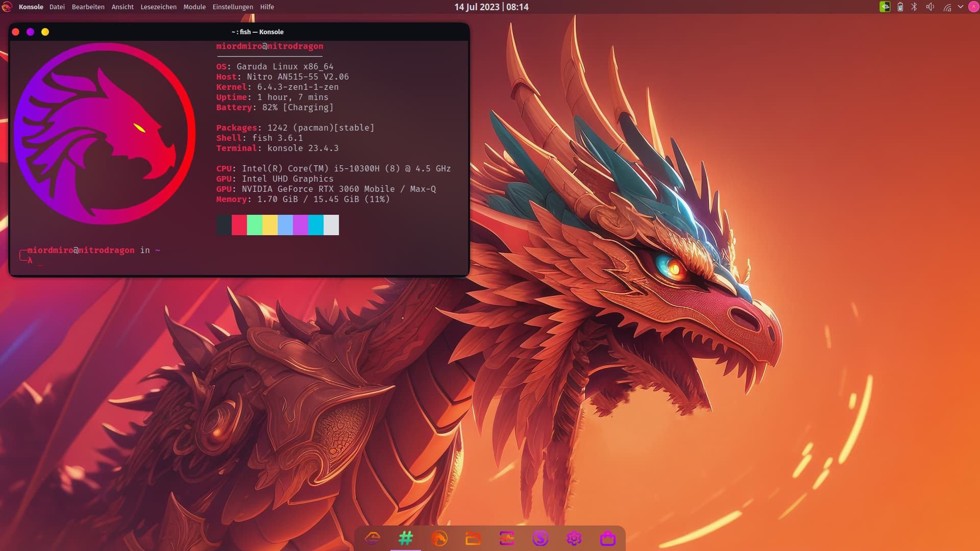Click the light blue color block in terminal
The image size is (980, 551).
[x=285, y=225]
